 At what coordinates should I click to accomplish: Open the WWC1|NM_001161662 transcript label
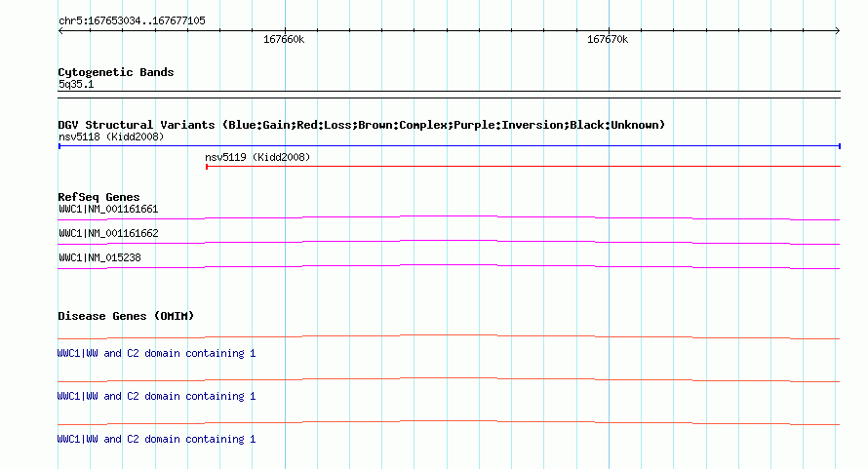[x=108, y=234]
